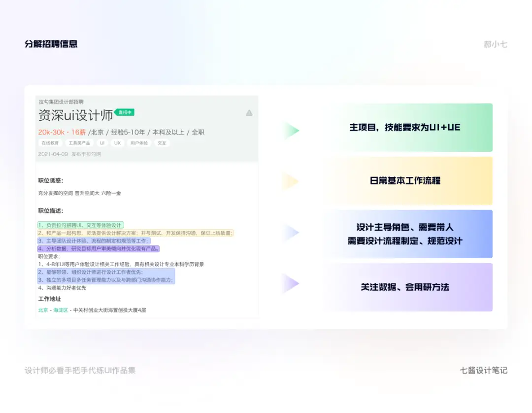The image size is (532, 413).
Task: Click the 本科及以上 education text
Action: coord(168,133)
